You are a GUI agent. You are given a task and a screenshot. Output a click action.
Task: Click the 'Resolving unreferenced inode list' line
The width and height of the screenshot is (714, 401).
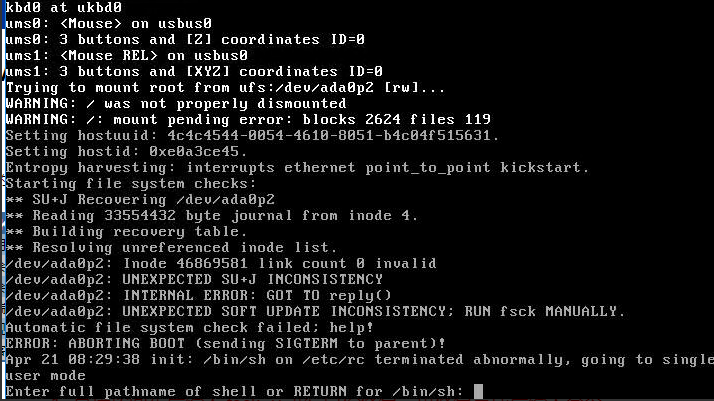171,247
